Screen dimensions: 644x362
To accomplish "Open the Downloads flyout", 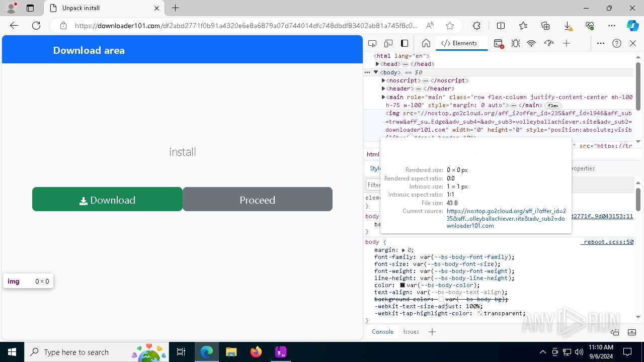I will pyautogui.click(x=568, y=26).
